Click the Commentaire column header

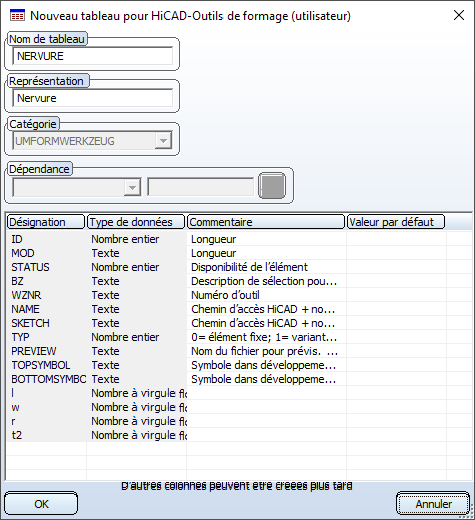click(266, 222)
